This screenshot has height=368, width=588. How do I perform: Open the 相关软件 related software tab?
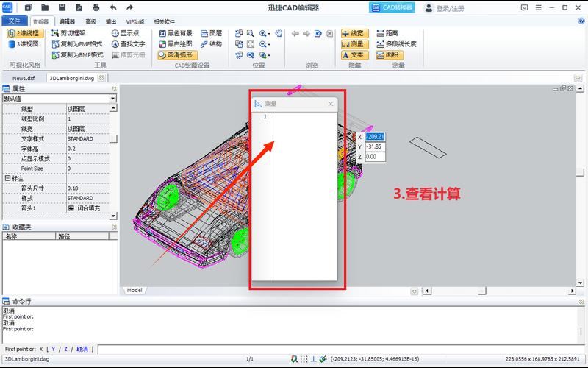click(164, 21)
